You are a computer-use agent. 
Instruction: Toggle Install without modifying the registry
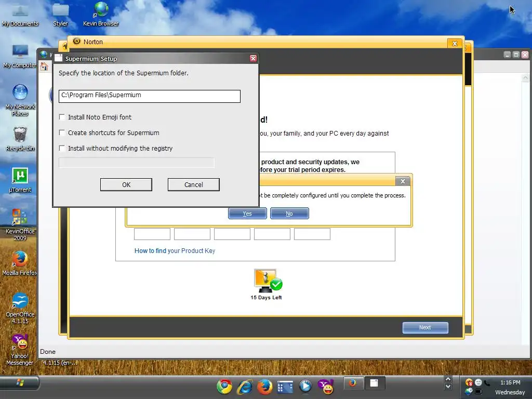click(x=62, y=148)
